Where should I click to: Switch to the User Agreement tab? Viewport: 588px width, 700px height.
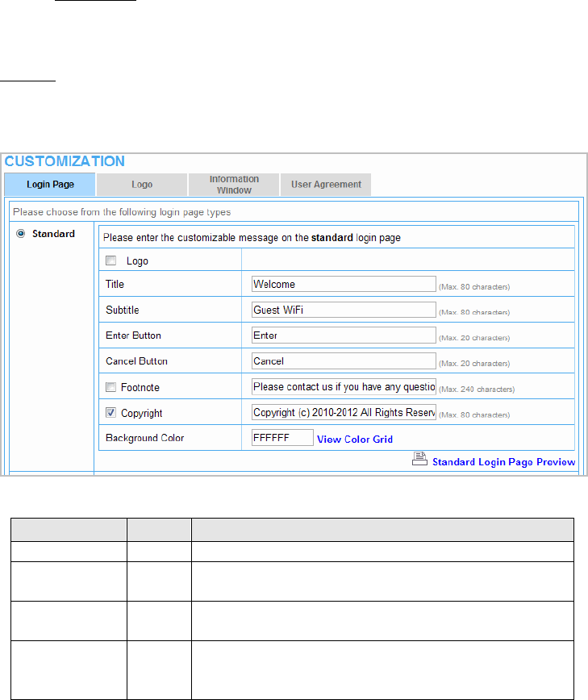pos(326,185)
